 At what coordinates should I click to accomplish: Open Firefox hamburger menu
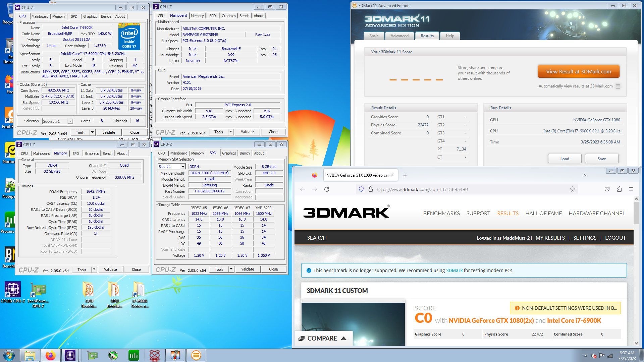click(631, 189)
